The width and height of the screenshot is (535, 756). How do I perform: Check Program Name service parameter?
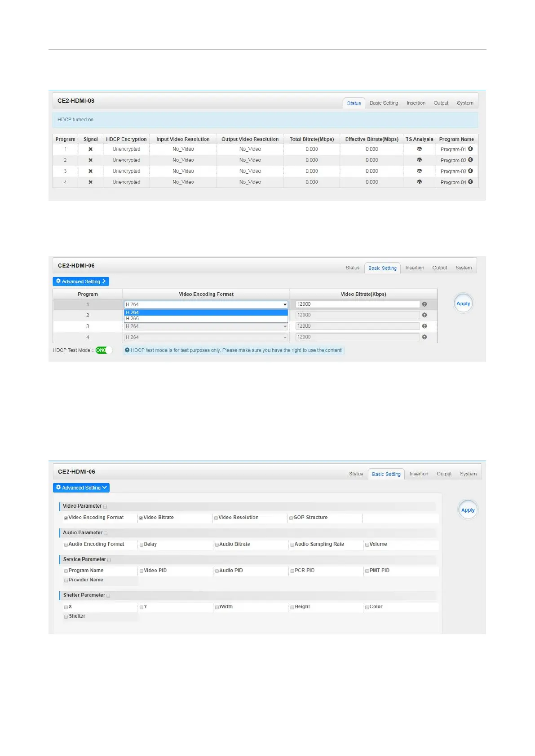pyautogui.click(x=66, y=571)
